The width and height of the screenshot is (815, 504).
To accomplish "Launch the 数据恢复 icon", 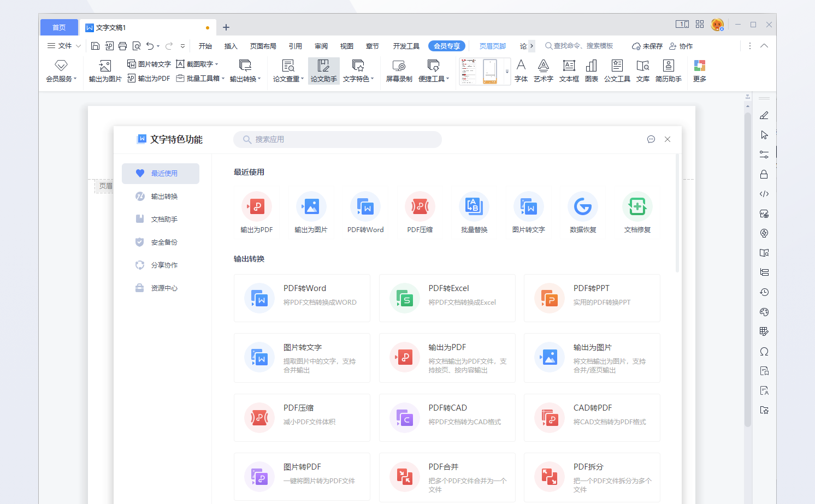I will click(583, 207).
